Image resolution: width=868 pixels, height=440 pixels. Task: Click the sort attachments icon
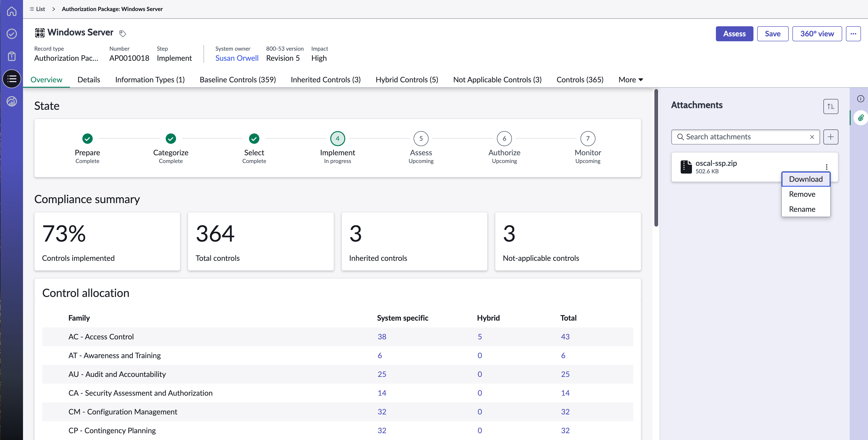tap(831, 106)
